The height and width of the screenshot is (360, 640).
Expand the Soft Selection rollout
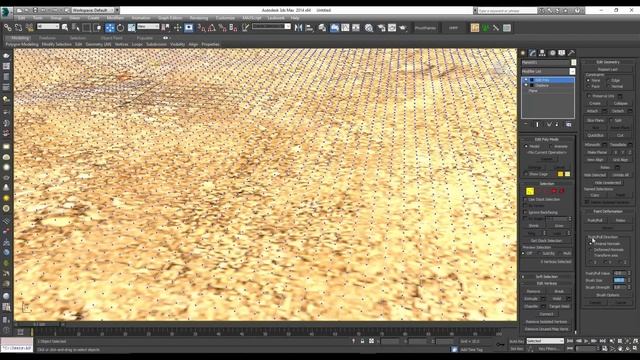click(547, 277)
